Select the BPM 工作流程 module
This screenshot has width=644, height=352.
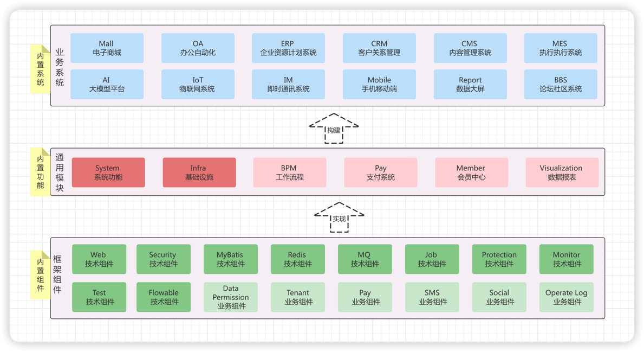coord(289,172)
